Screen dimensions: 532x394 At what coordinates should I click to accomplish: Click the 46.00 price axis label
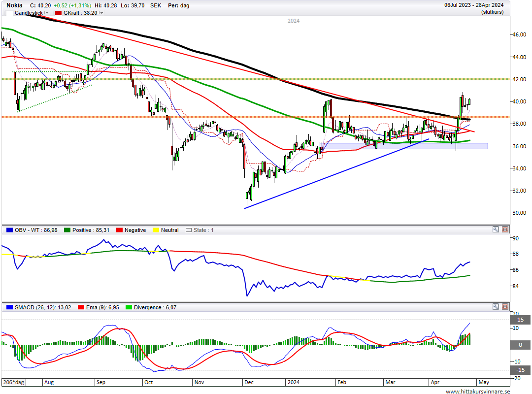519,34
